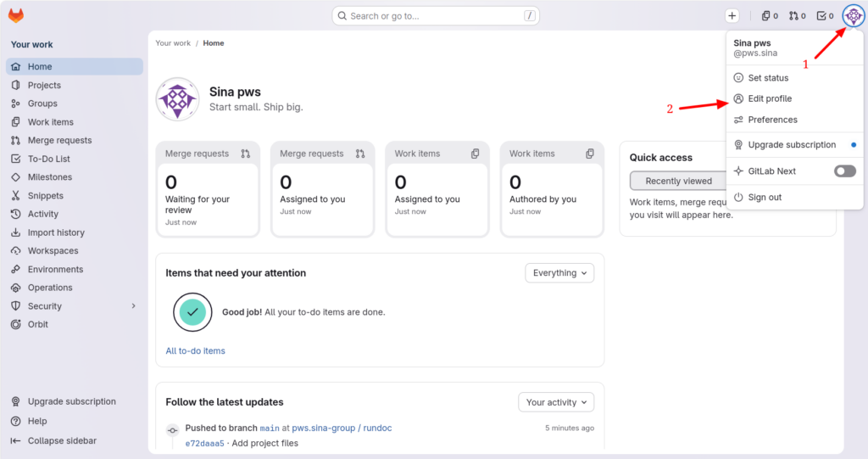Open the Your activity dropdown
The width and height of the screenshot is (868, 459).
pos(556,402)
